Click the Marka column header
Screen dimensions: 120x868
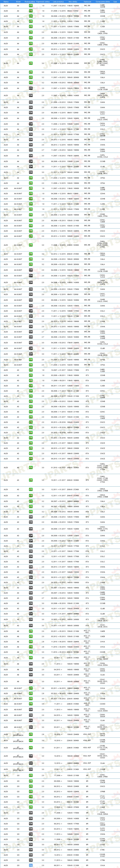[x=6, y=2]
